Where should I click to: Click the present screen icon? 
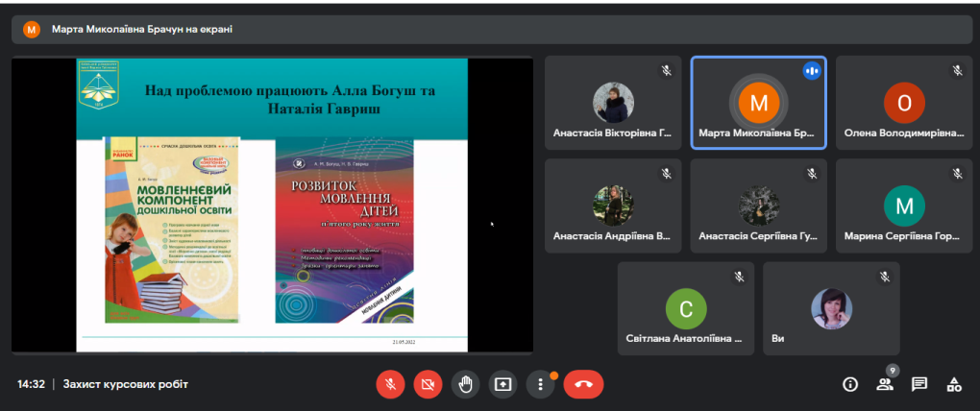click(502, 384)
